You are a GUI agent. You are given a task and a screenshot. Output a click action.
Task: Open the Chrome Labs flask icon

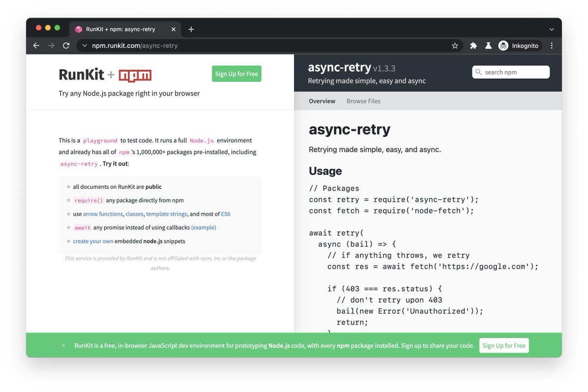488,46
